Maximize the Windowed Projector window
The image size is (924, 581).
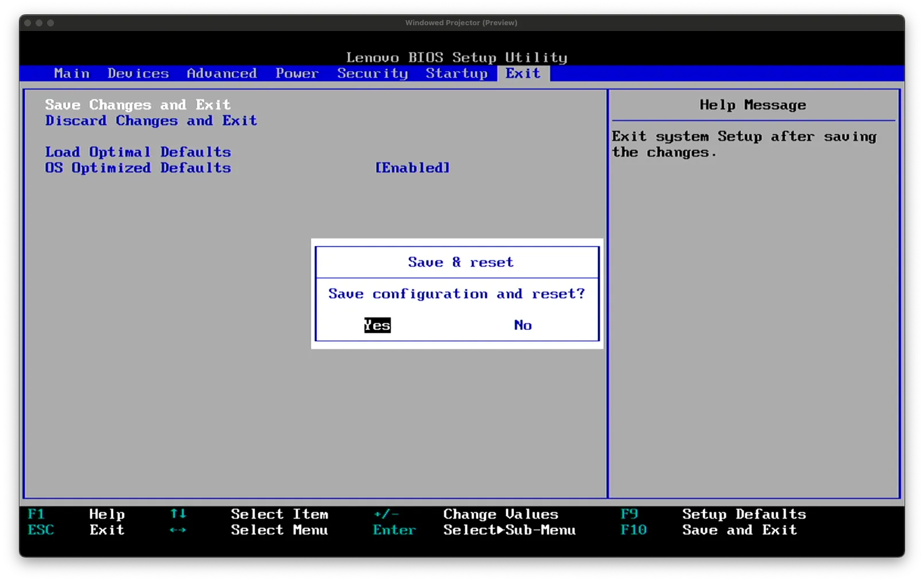tap(51, 23)
